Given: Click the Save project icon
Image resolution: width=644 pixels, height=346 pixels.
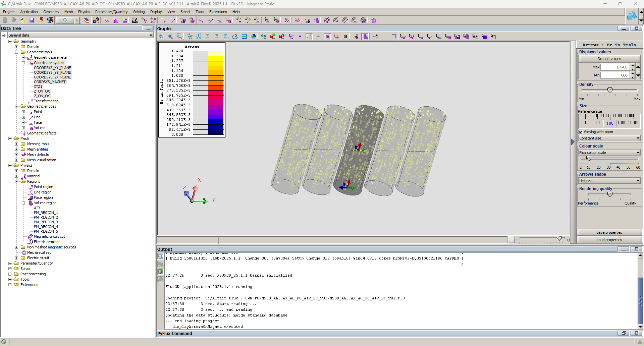Looking at the screenshot, I should click(32, 20).
